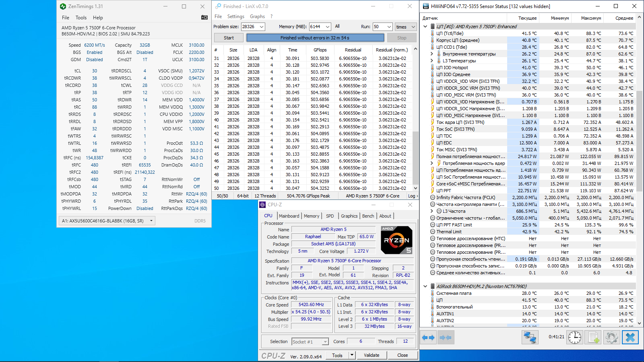Open the memory module selector in ZenTimings
This screenshot has width=644, height=362.
point(107,220)
